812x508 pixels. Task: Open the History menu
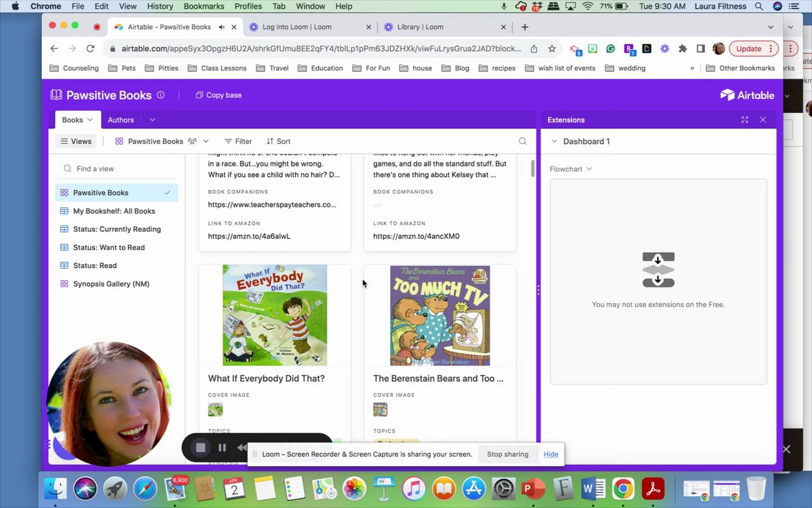(x=160, y=6)
